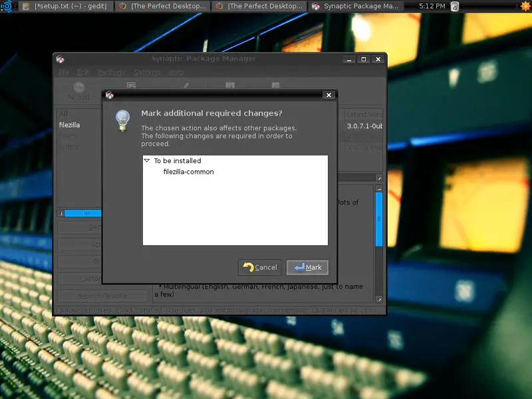Open the Settings menu in Synaptic

pos(147,72)
